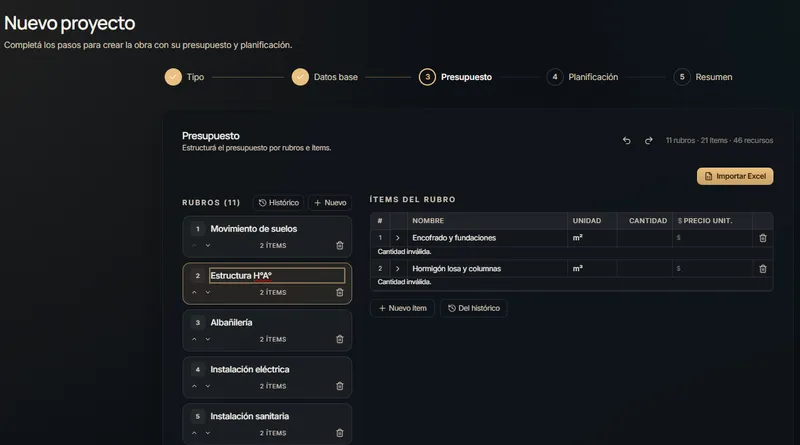The image size is (800, 445).
Task: Remove the Encofrado y fundaciones item
Action: (x=763, y=238)
